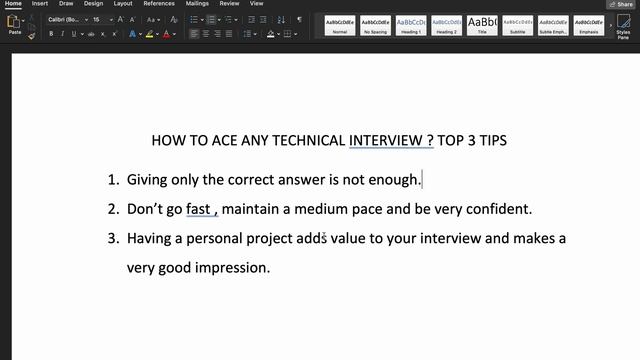Open the Home ribbon tab

(13, 4)
